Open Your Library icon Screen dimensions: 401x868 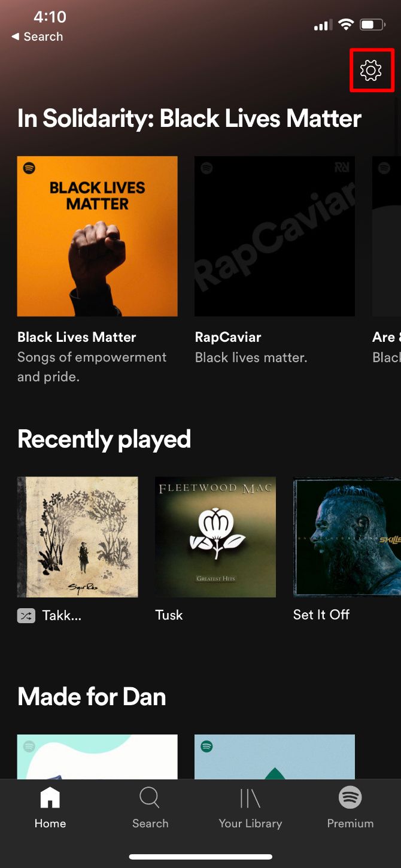click(x=250, y=798)
